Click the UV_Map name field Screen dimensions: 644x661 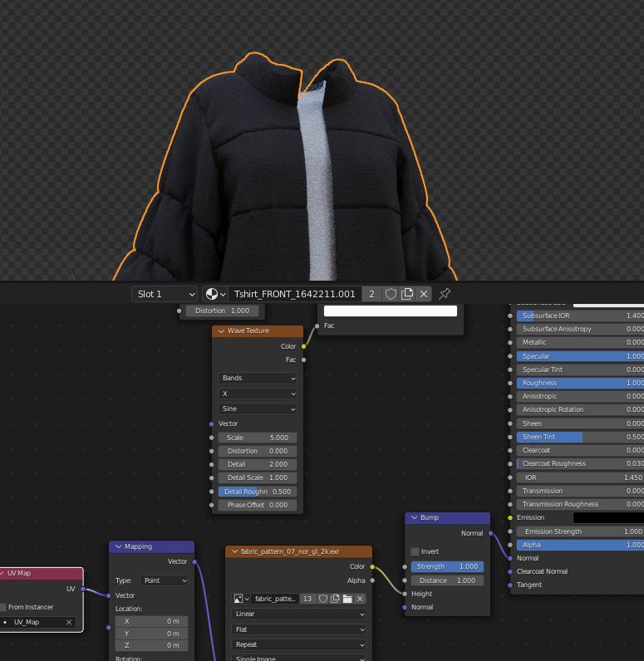38,622
